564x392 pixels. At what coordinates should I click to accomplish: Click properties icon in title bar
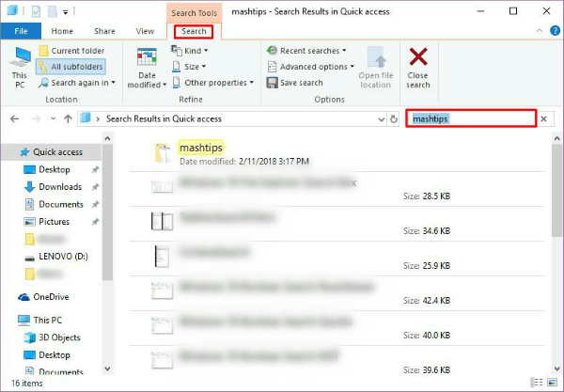point(36,12)
